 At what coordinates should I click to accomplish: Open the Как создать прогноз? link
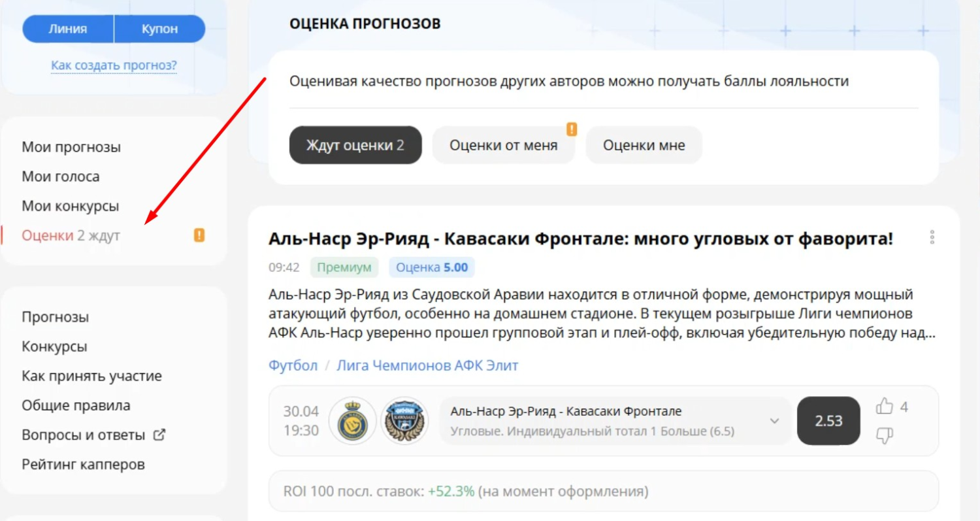[114, 65]
